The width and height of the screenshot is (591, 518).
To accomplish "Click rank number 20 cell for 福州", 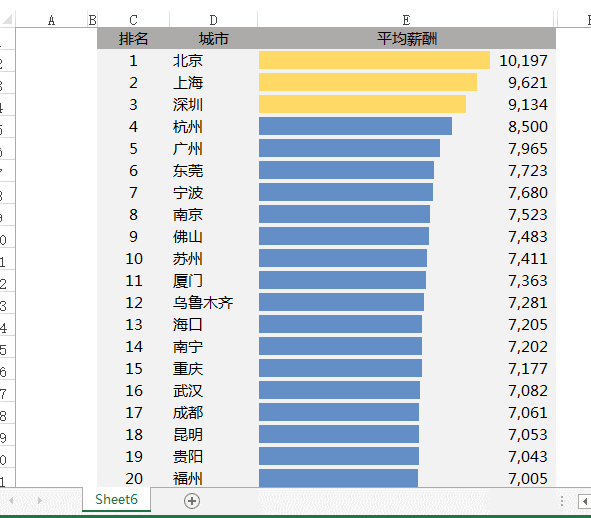I will 133,478.
